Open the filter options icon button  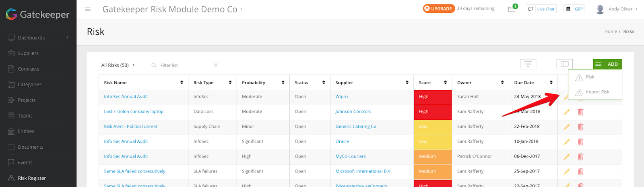point(528,64)
